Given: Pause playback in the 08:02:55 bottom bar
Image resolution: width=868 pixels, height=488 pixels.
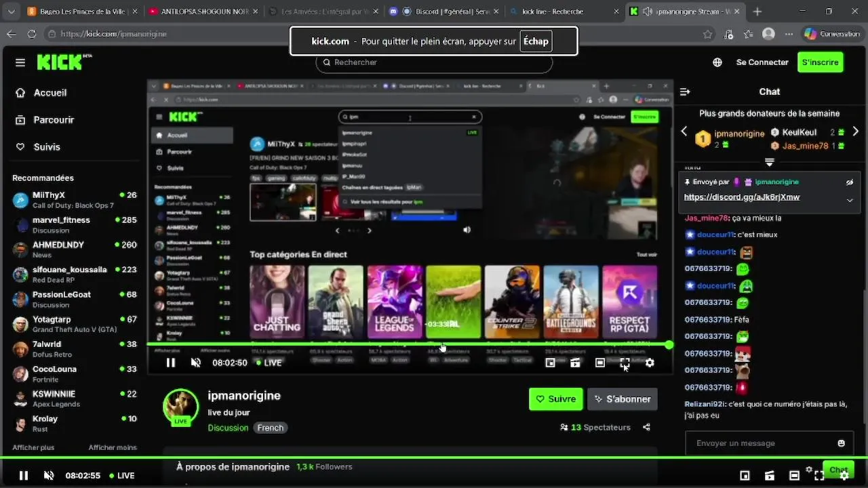Looking at the screenshot, I should 24,476.
